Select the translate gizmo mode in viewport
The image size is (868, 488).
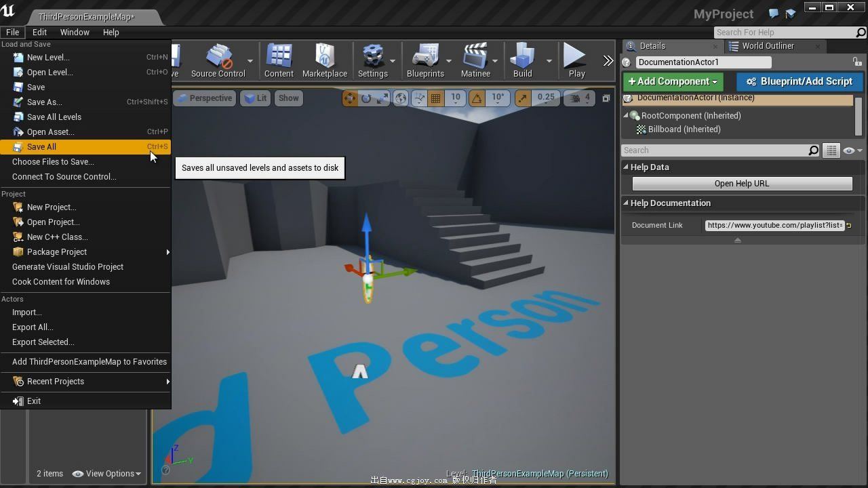pos(350,98)
